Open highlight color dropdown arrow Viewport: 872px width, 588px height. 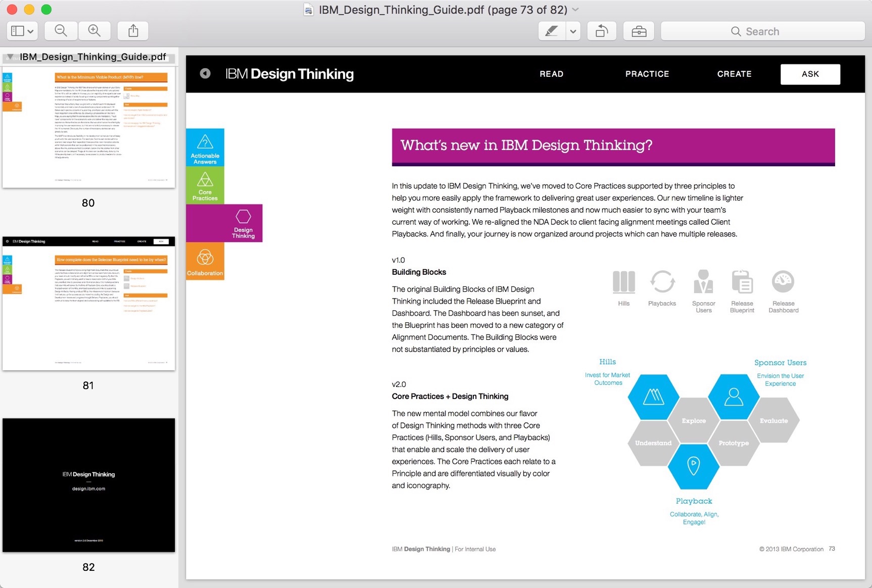coord(573,31)
